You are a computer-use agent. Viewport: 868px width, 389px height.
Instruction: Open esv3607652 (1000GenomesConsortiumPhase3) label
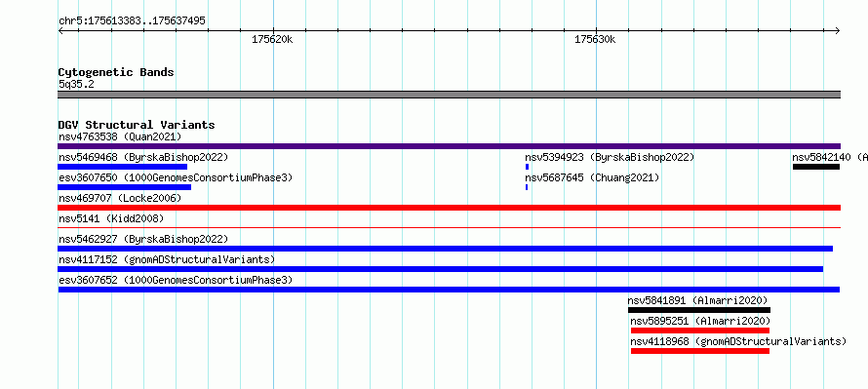pyautogui.click(x=176, y=280)
